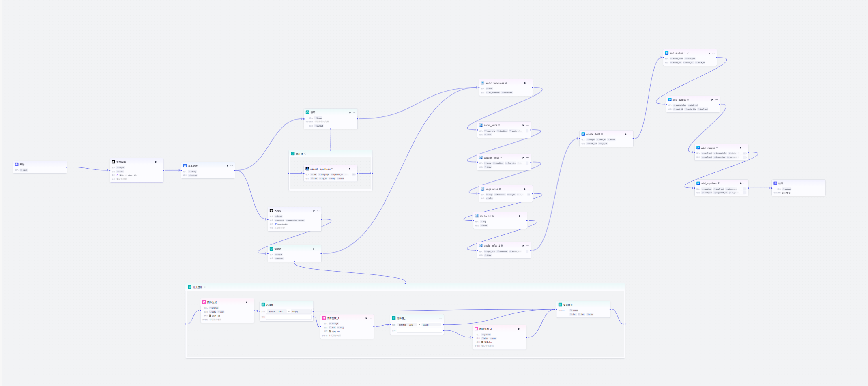Expand hidden inputs on caption_infos node
Image resolution: width=868 pixels, height=386 pixels.
527,163
